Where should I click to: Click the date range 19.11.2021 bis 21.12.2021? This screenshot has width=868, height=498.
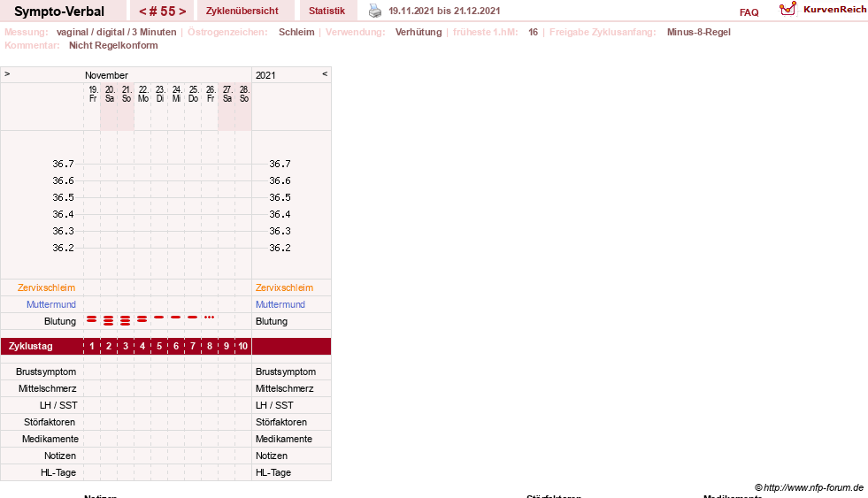(444, 11)
